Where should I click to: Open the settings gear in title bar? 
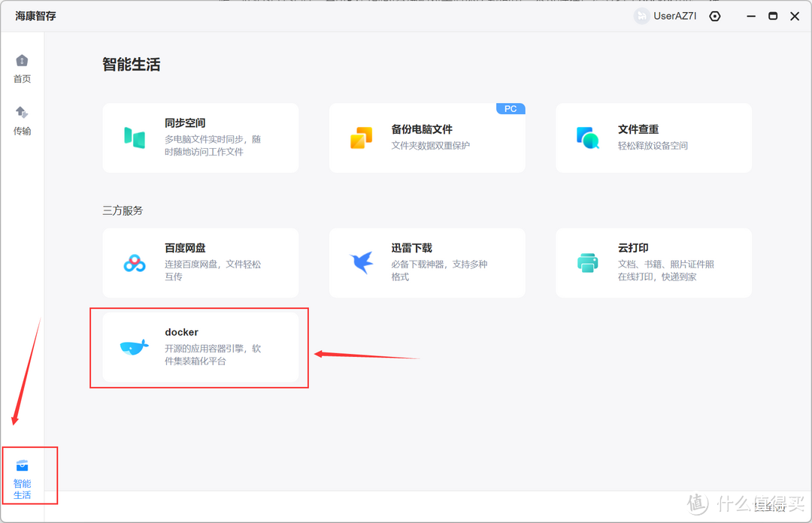pos(714,16)
